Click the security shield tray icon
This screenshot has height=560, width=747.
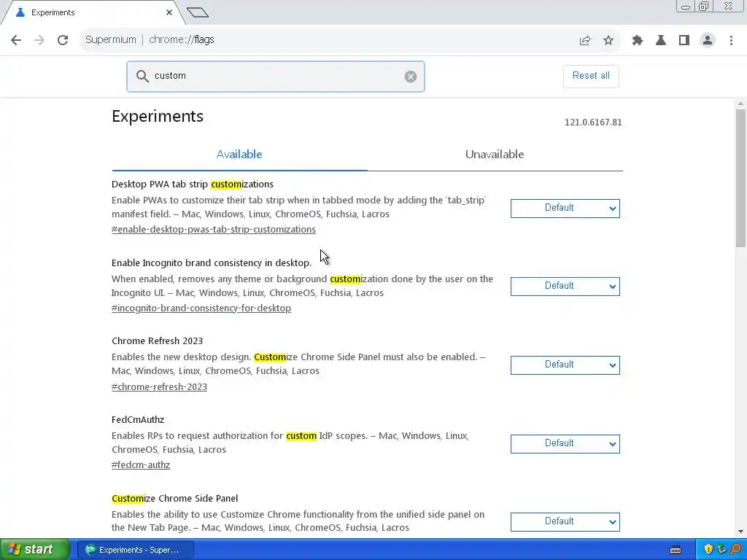click(x=708, y=550)
